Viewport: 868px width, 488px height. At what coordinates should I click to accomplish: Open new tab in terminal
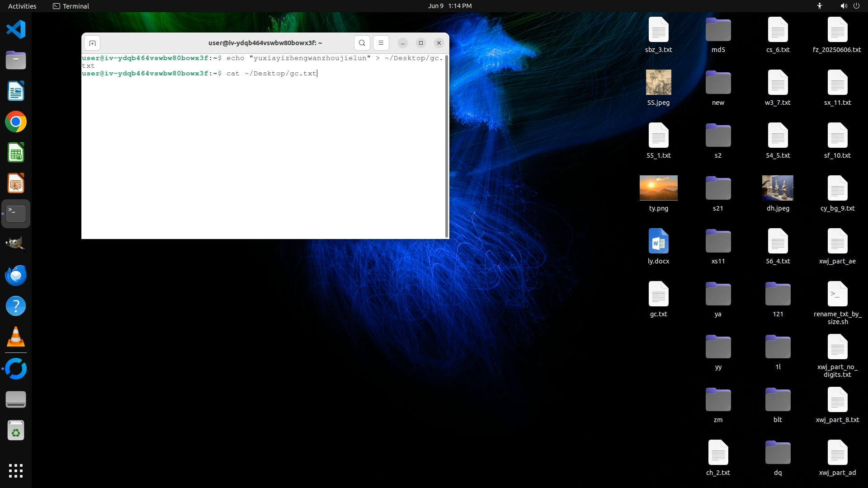point(92,43)
